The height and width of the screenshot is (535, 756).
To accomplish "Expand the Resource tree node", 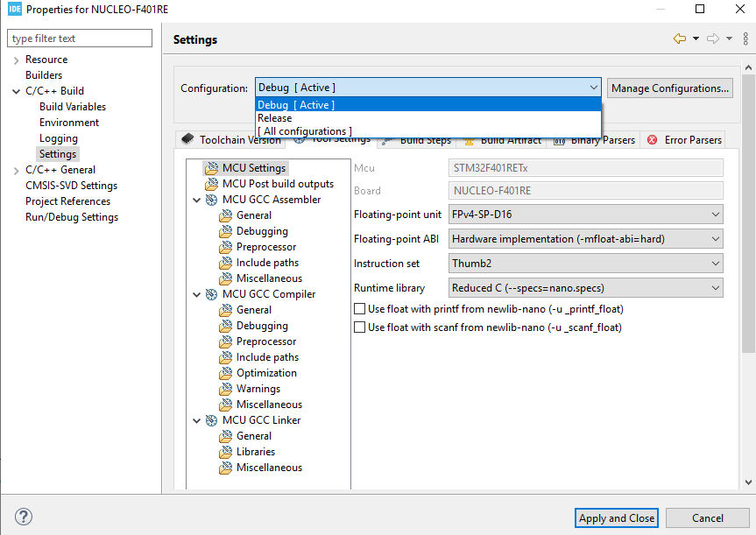I will click(x=17, y=60).
